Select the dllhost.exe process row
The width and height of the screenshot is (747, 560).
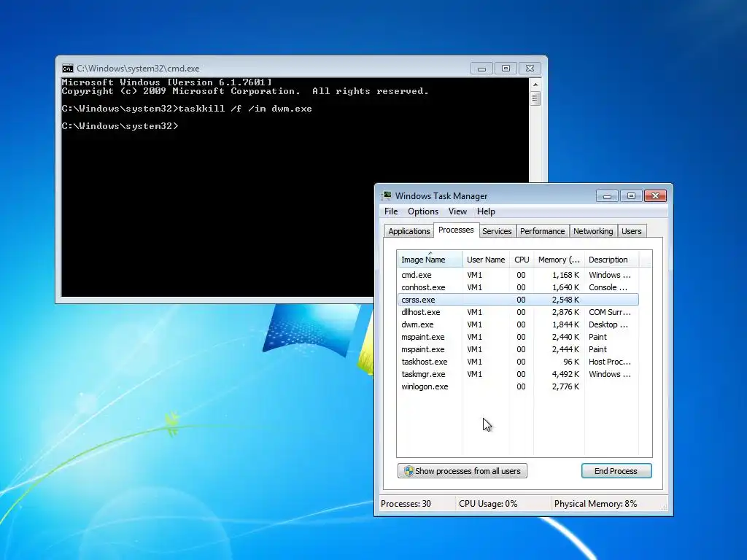[518, 312]
